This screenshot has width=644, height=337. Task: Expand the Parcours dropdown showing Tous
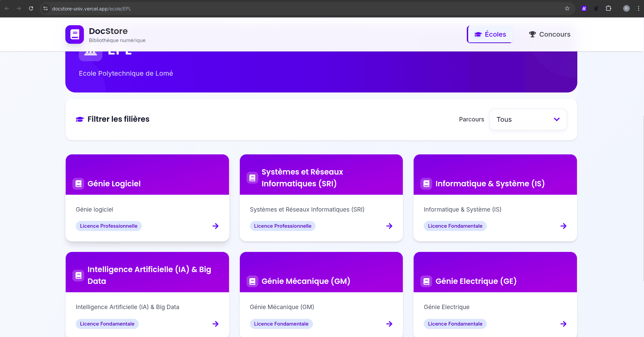pos(528,119)
